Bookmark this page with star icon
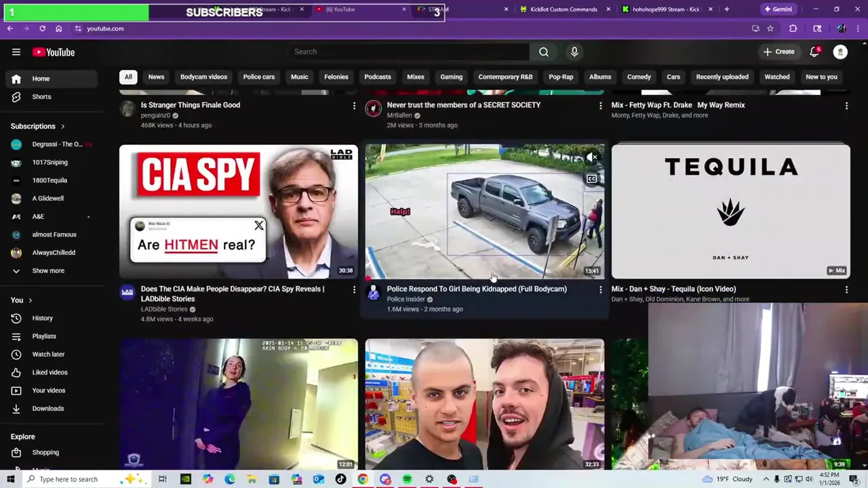This screenshot has width=868, height=488. click(770, 28)
